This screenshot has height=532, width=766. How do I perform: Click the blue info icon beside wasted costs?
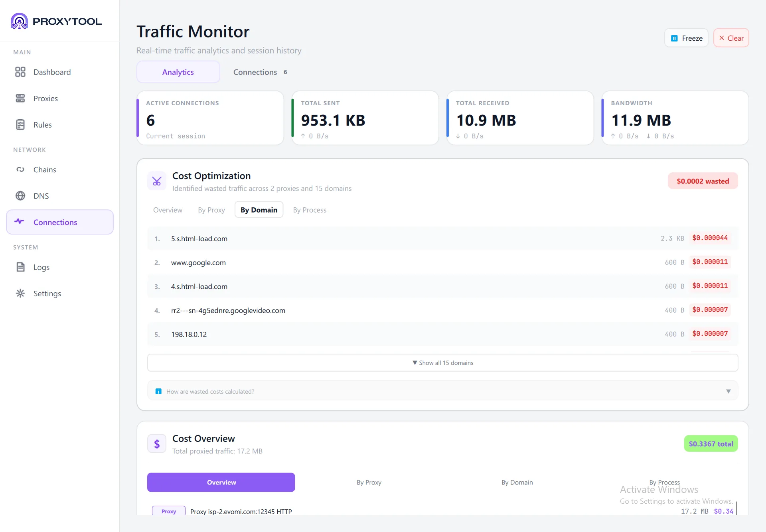click(x=158, y=391)
